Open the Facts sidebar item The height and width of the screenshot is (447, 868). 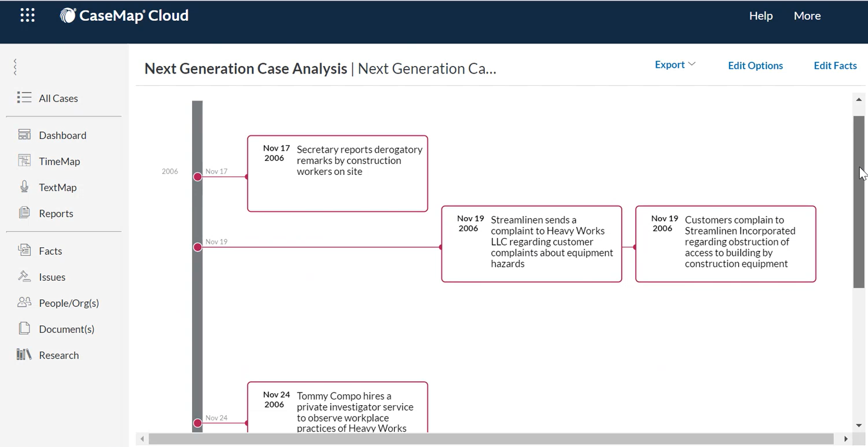[50, 251]
